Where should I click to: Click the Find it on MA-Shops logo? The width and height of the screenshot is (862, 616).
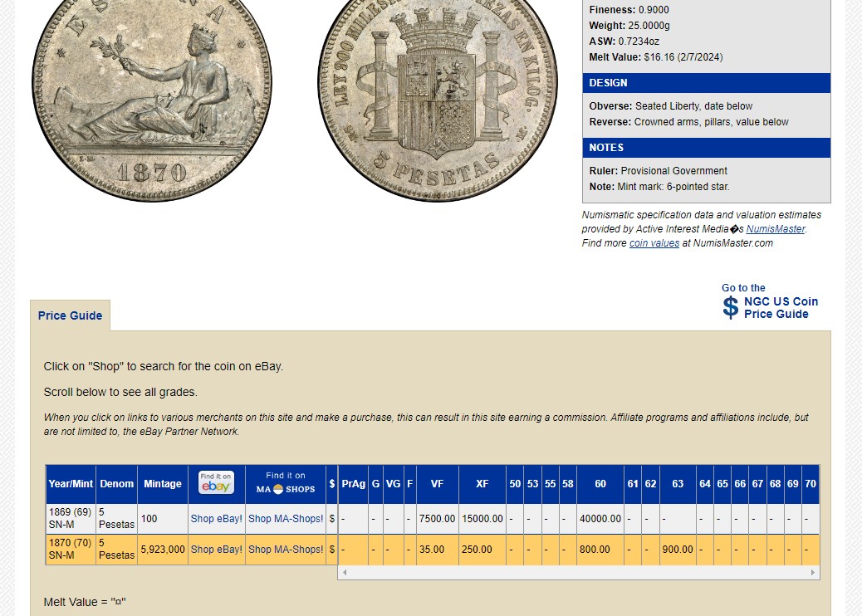pyautogui.click(x=286, y=483)
